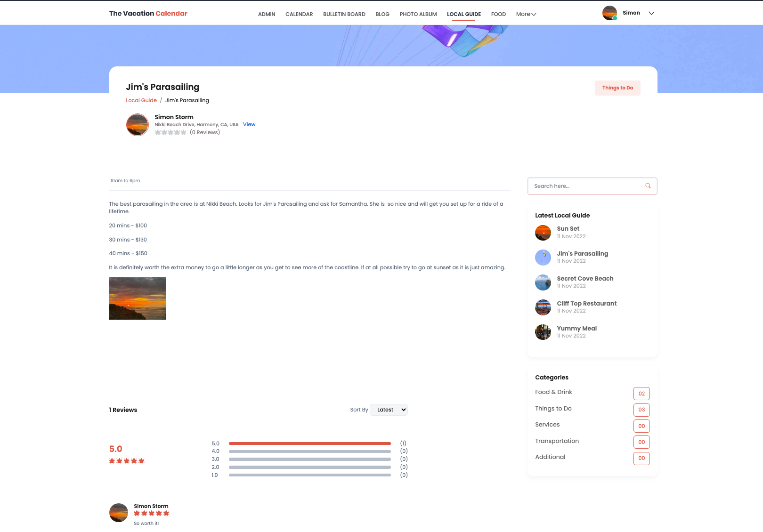Click the Things to Do tag button

[617, 88]
